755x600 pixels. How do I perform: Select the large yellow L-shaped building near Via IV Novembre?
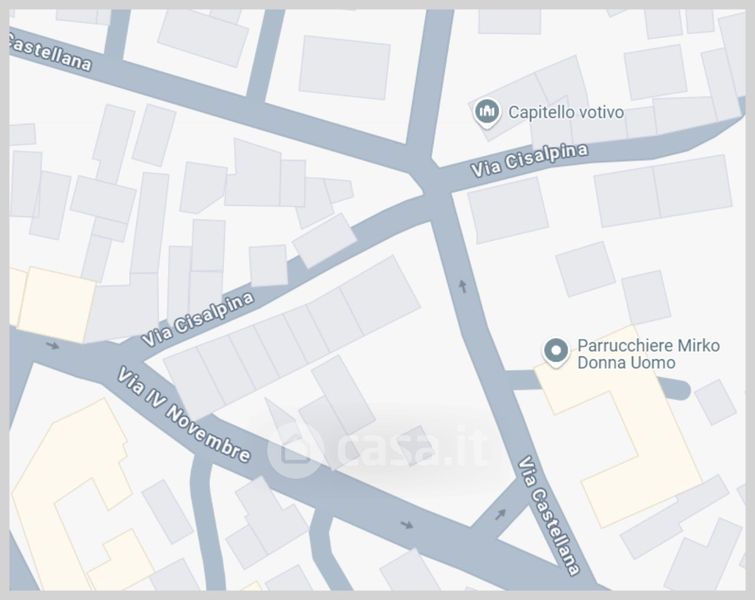coord(72,496)
